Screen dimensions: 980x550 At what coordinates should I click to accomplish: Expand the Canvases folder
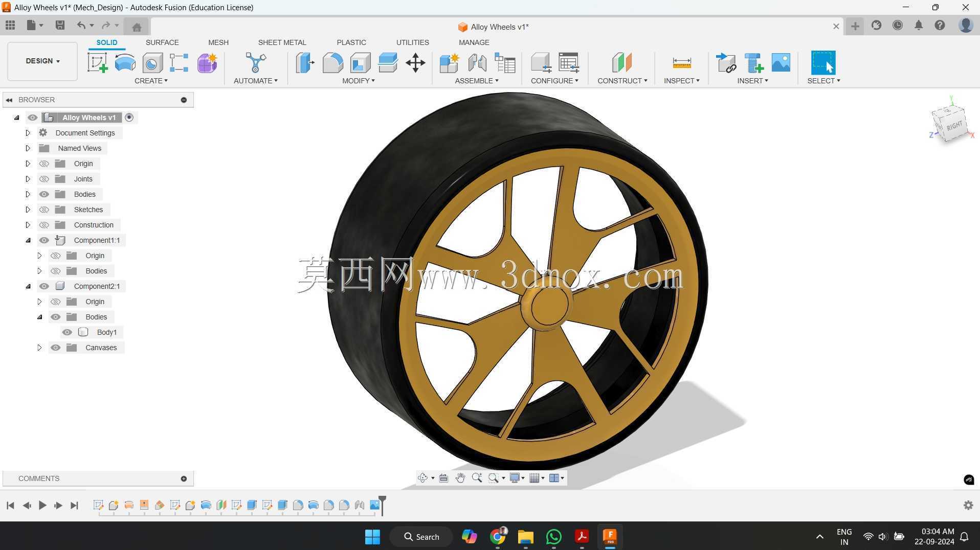click(x=39, y=348)
